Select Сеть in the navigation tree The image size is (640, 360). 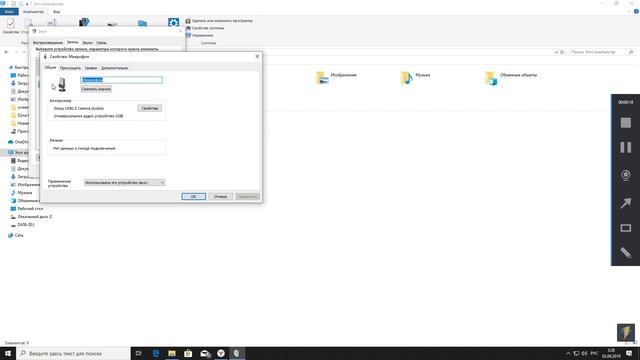[16, 236]
